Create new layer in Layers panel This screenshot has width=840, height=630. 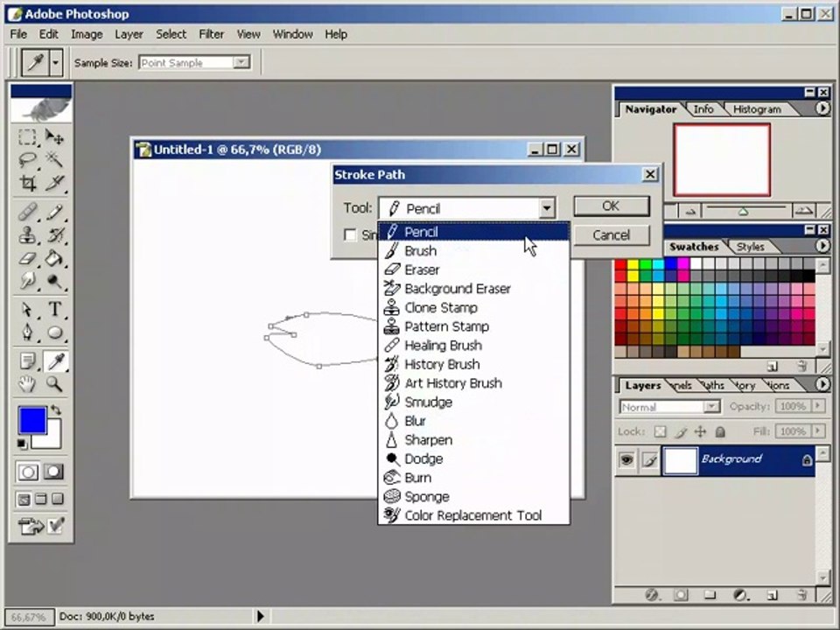[772, 595]
